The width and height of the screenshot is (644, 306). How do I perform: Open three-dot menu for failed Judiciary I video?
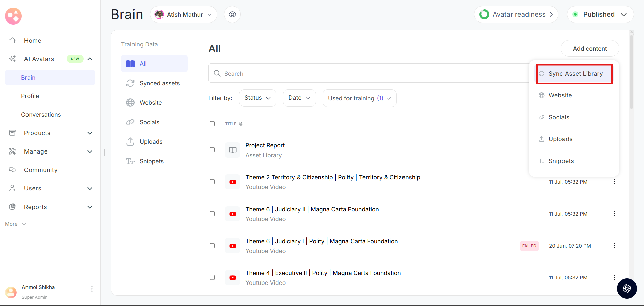point(614,246)
